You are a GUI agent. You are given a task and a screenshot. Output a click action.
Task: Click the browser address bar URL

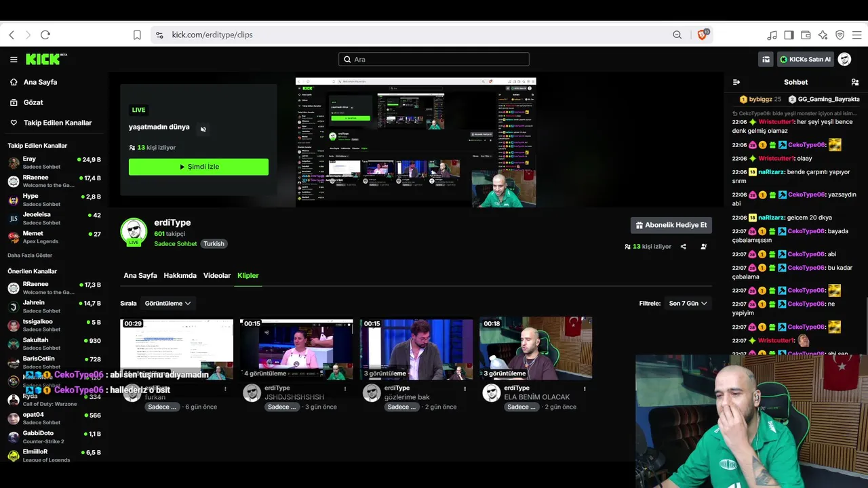point(212,35)
